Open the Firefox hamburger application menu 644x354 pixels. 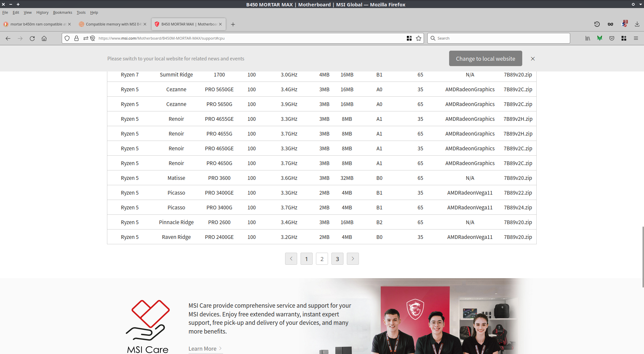tap(636, 39)
